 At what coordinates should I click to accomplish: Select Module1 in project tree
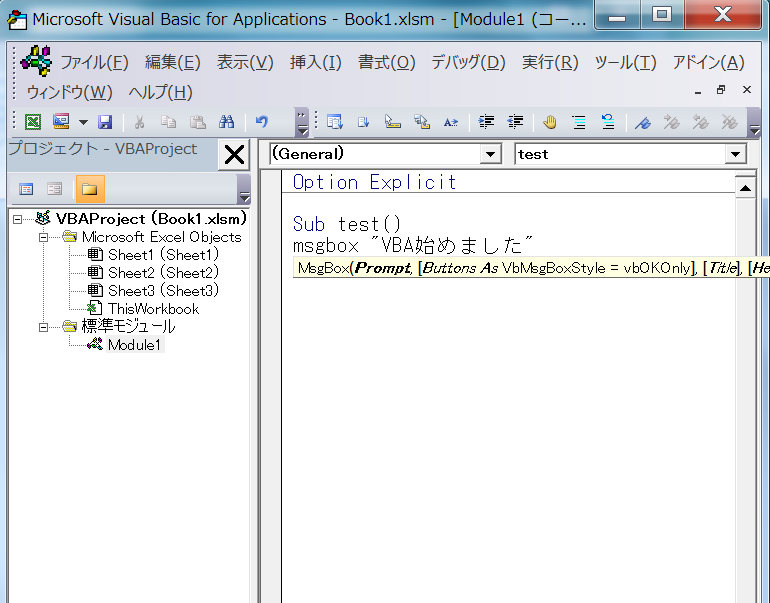tap(135, 345)
